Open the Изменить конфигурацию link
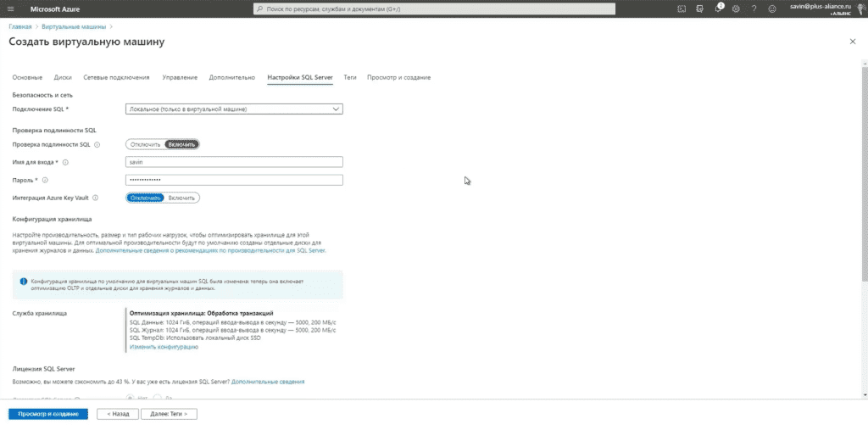This screenshot has height=430, width=868. (164, 347)
